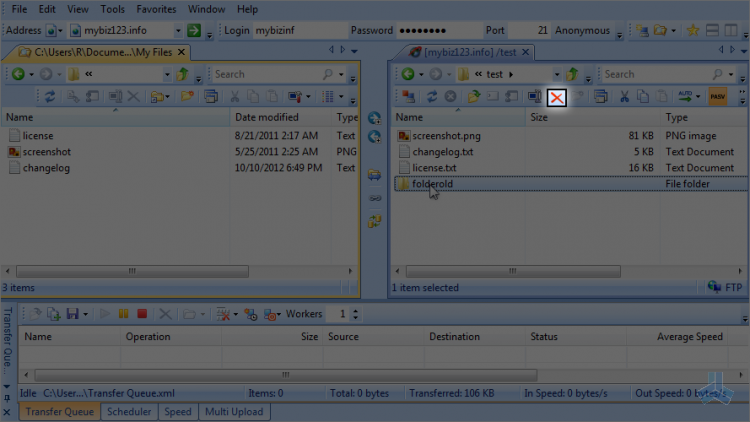The image size is (750, 422).
Task: Select the folderold folder in remote pane
Action: coord(570,184)
